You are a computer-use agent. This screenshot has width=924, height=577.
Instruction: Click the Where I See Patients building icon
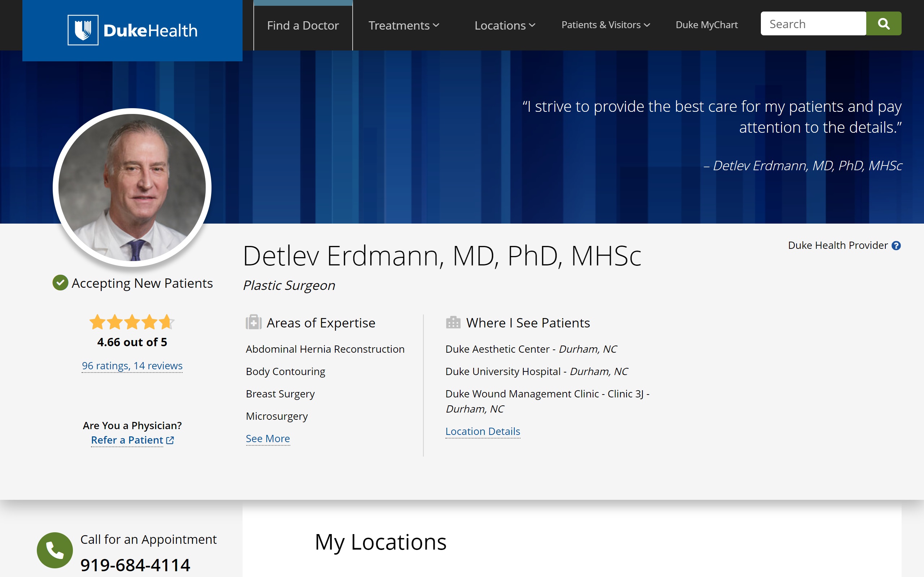pyautogui.click(x=453, y=322)
